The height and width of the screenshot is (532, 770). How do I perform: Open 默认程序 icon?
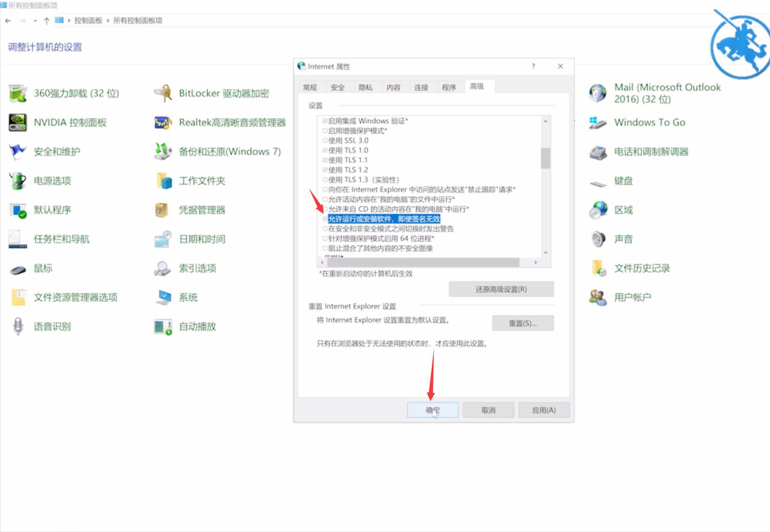click(x=17, y=210)
